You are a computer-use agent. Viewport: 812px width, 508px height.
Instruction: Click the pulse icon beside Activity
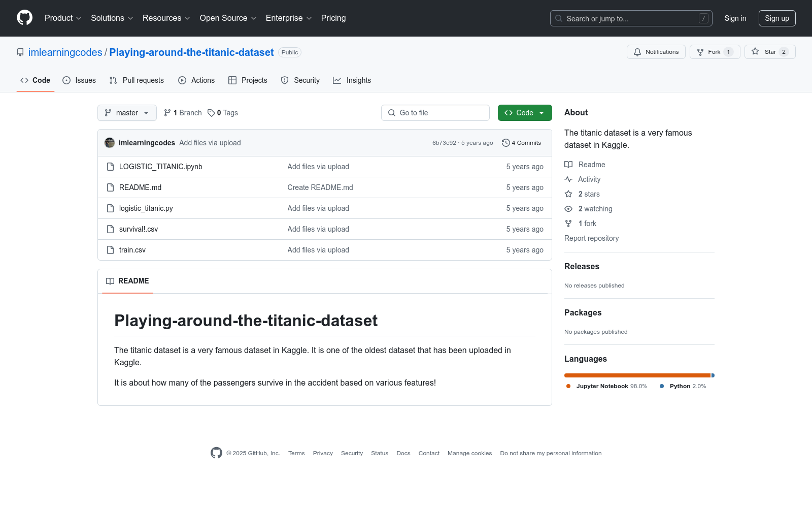click(568, 179)
